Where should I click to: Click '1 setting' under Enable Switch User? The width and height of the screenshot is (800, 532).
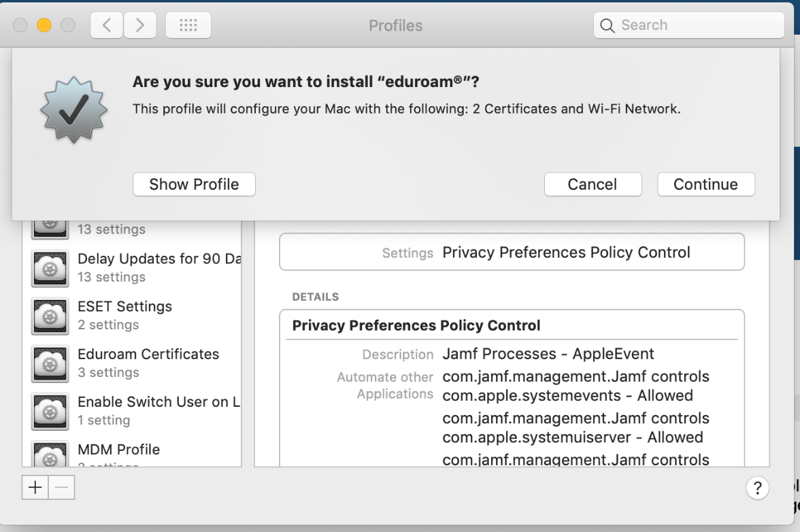104,420
